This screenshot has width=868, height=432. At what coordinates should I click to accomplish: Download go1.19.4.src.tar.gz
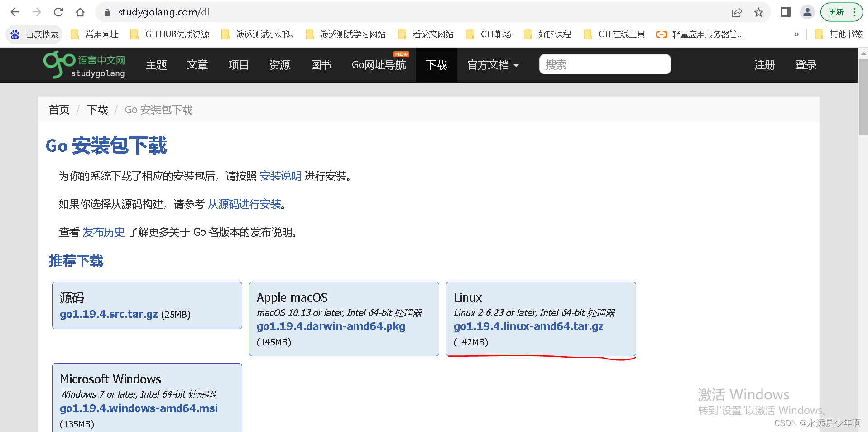coord(109,314)
